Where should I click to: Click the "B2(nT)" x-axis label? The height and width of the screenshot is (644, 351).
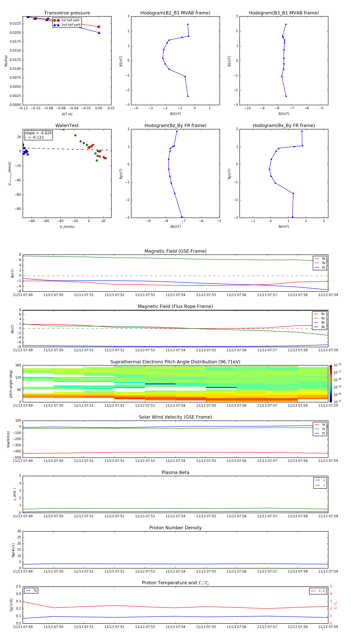pos(175,114)
